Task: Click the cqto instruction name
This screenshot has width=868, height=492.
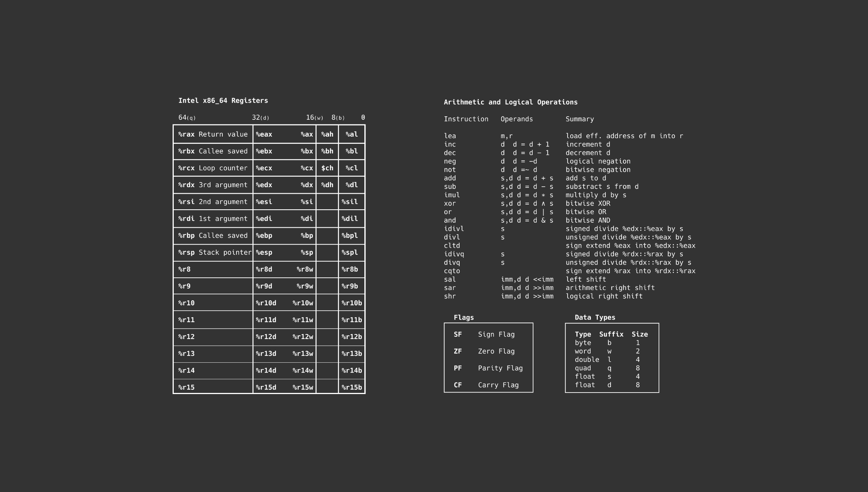Action: tap(452, 271)
